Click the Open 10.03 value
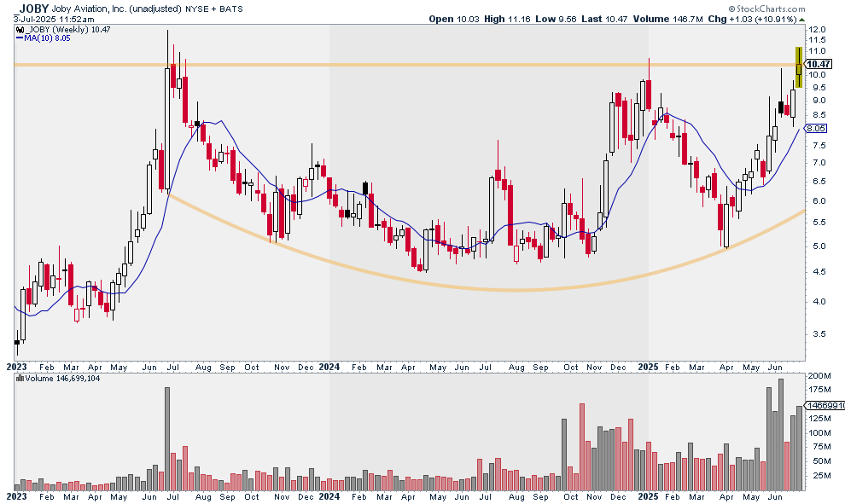Image resolution: width=845 pixels, height=504 pixels. pos(454,19)
